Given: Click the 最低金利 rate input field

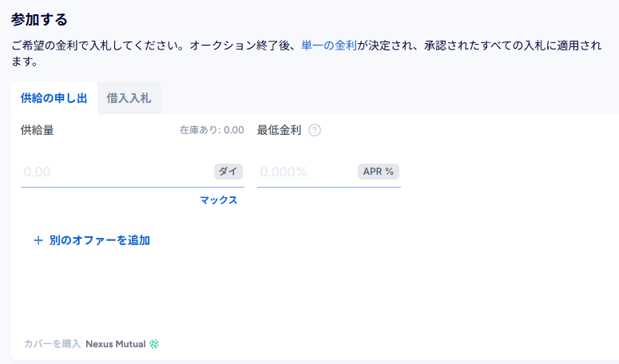Looking at the screenshot, I should (x=304, y=172).
